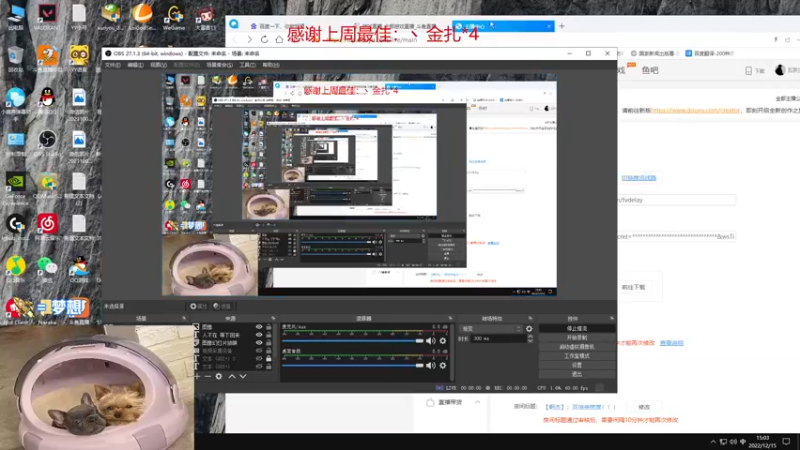Image resolution: width=800 pixels, height=450 pixels.
Task: Click 停止推流 button in OBS controls
Action: [577, 329]
